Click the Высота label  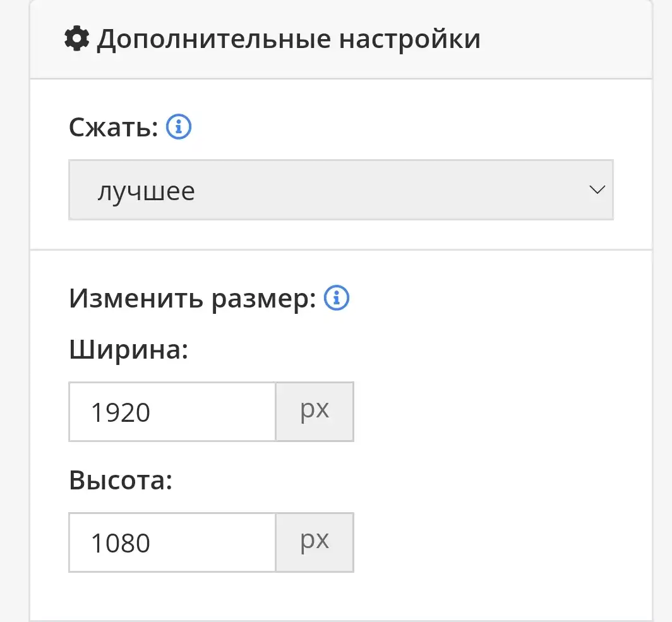tap(121, 480)
